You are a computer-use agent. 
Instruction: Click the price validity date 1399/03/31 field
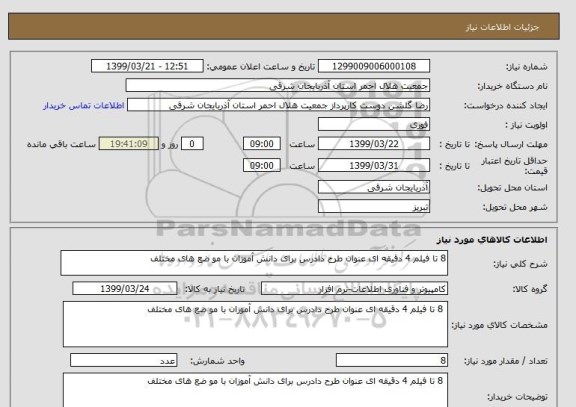pyautogui.click(x=374, y=165)
